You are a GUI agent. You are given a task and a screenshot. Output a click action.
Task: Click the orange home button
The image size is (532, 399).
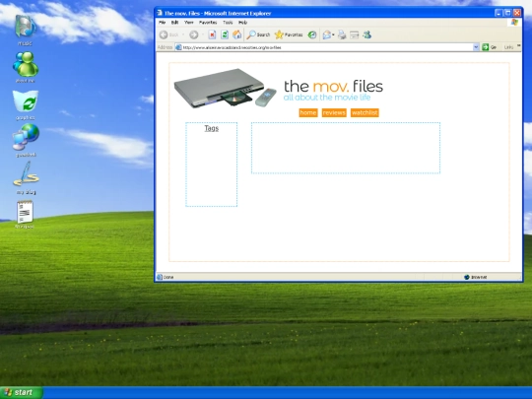click(308, 112)
